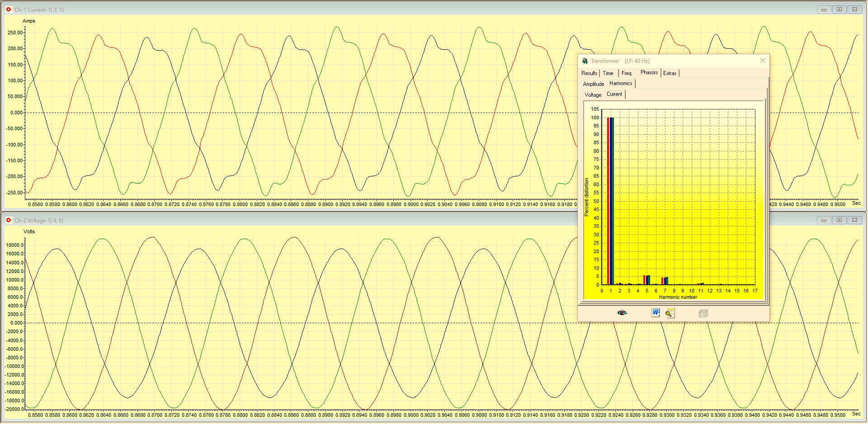The height and width of the screenshot is (424, 868).
Task: Click the 5th harmonic bar group
Action: click(647, 280)
